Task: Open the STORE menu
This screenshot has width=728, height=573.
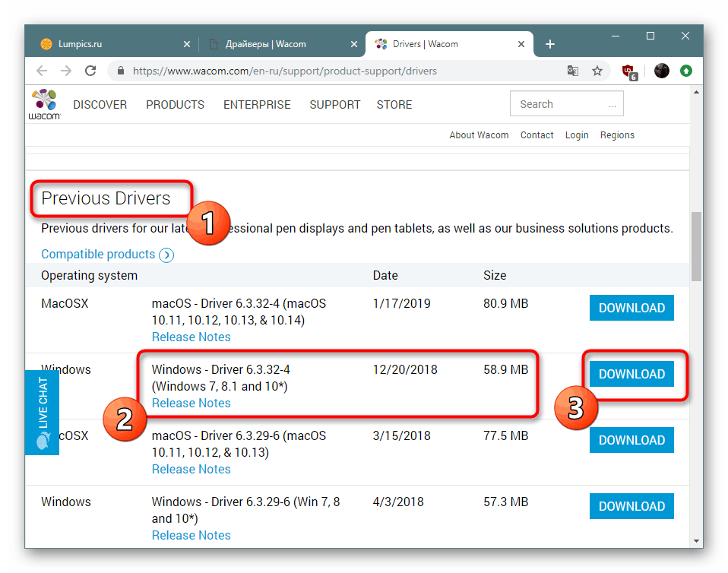Action: point(394,104)
